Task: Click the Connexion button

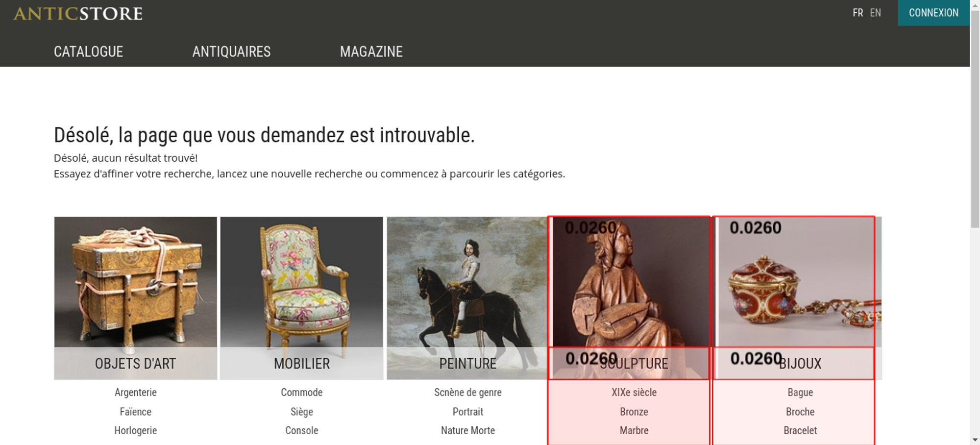Action: click(x=933, y=13)
